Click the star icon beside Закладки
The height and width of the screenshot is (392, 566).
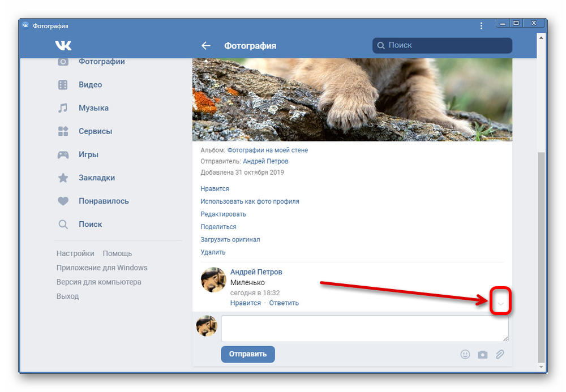pos(63,178)
